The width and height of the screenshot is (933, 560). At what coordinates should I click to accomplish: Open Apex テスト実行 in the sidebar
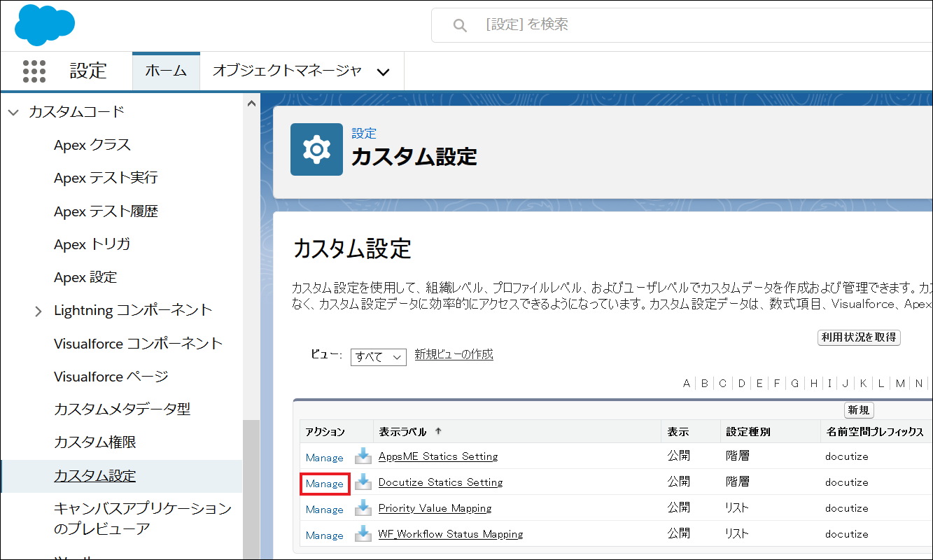pos(106,178)
